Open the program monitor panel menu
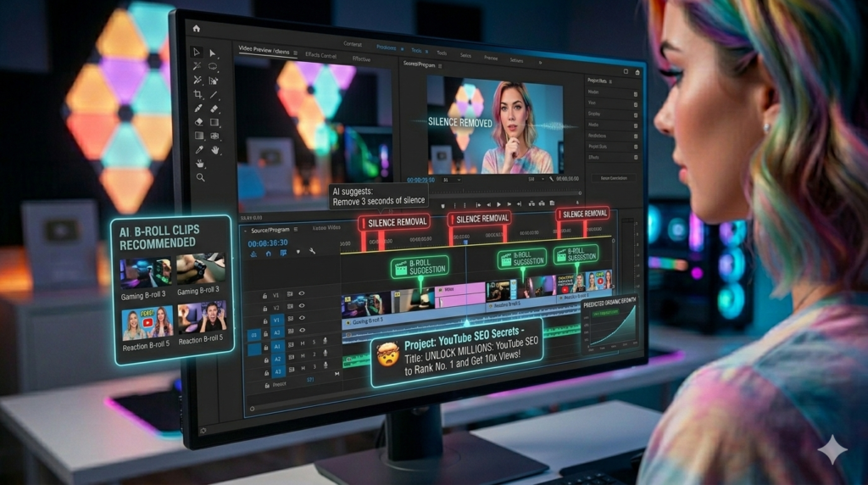Screen dimensions: 868x485 [440, 65]
